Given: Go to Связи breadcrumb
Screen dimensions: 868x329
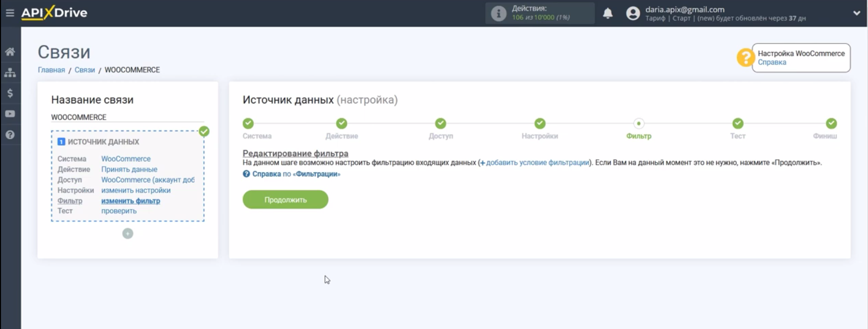Looking at the screenshot, I should click(85, 70).
